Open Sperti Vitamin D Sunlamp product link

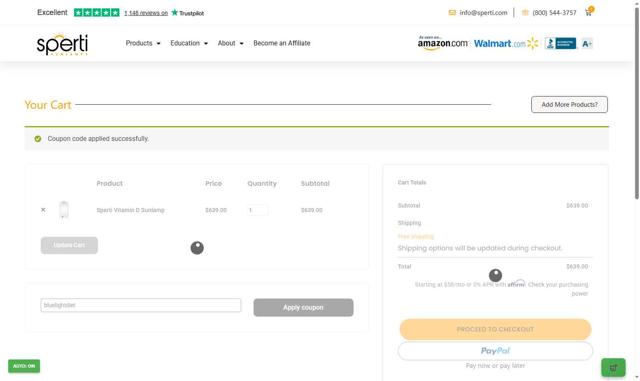tap(130, 210)
